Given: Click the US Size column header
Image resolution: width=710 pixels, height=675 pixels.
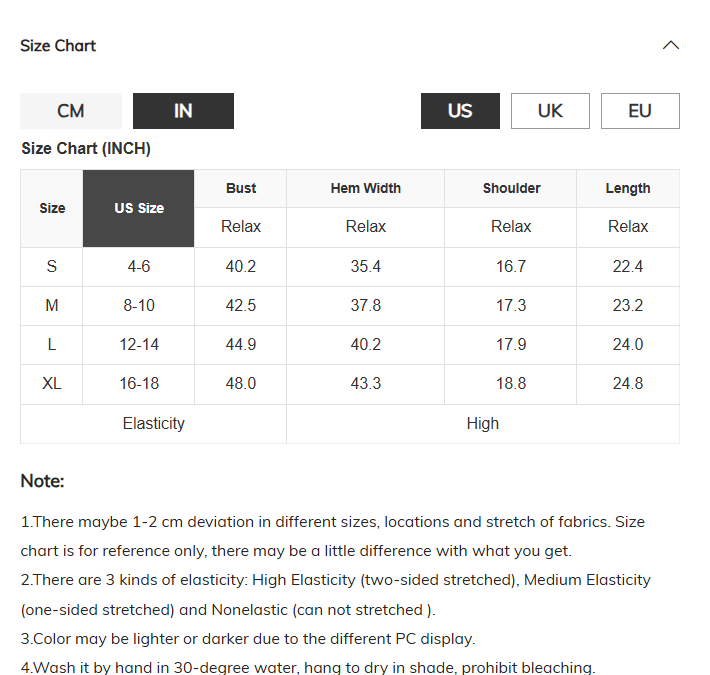Looking at the screenshot, I should coord(139,208).
